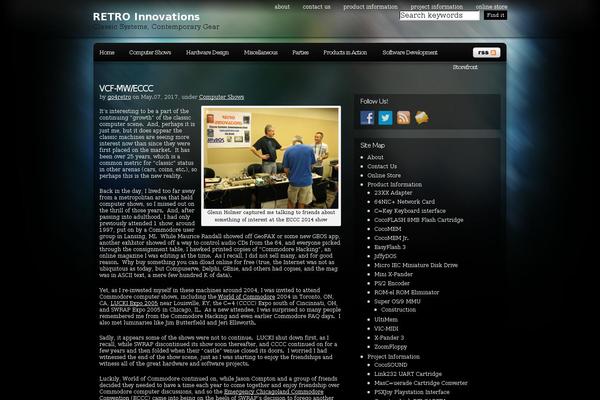Open Project Information in the Site Map
Viewport: 600px width, 400px height.
393,357
